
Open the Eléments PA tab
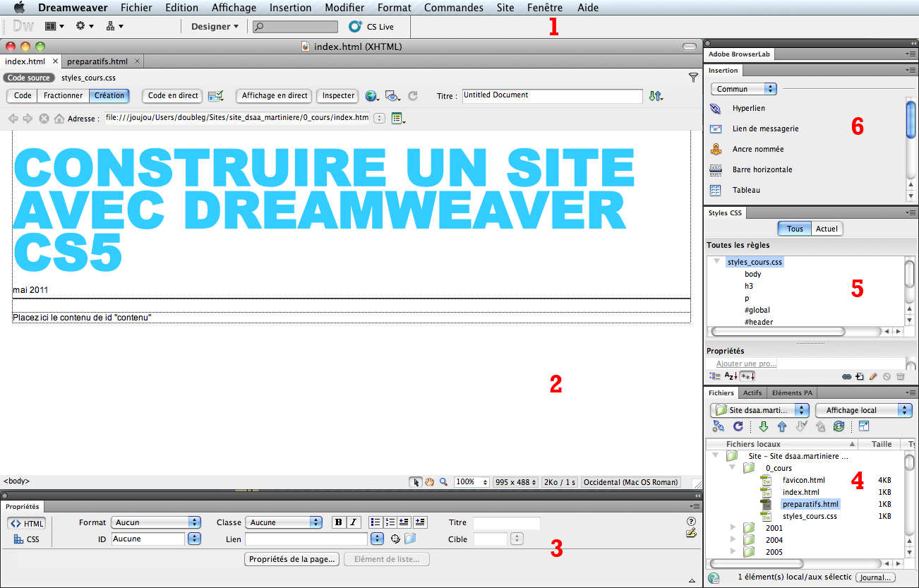pos(792,392)
